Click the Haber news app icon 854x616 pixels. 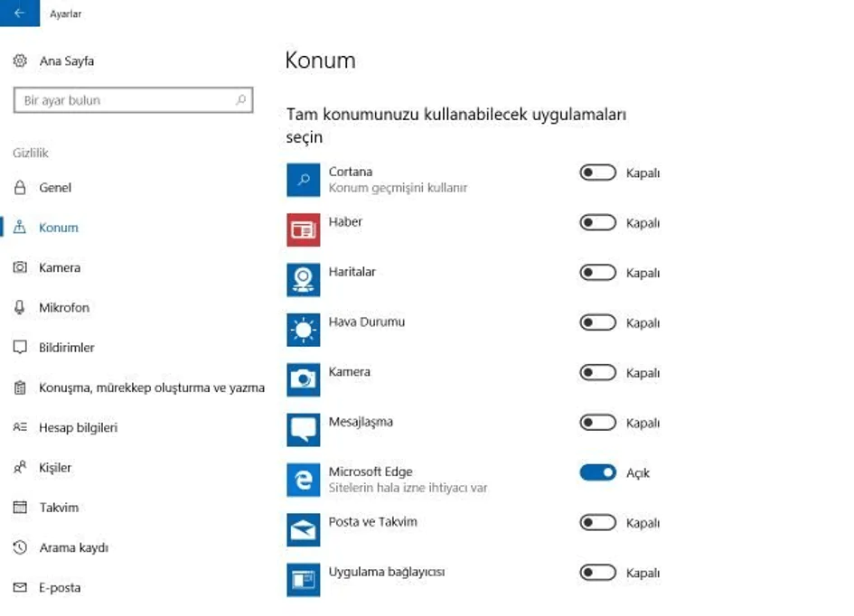(303, 230)
